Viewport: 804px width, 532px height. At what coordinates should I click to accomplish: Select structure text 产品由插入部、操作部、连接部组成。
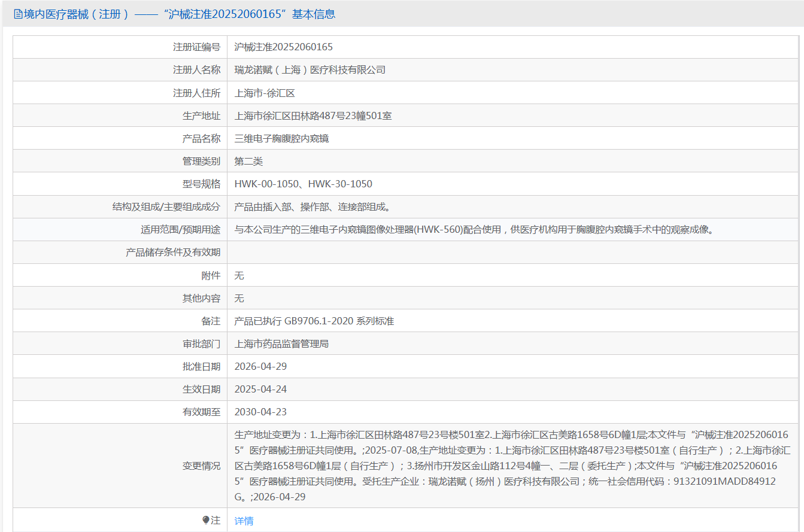click(x=313, y=206)
